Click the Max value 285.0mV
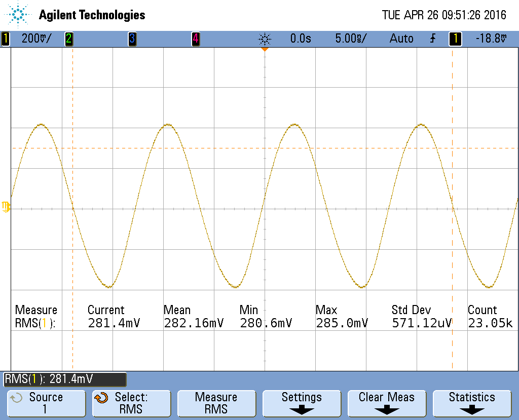Screen dimensions: 519x420 click(342, 323)
